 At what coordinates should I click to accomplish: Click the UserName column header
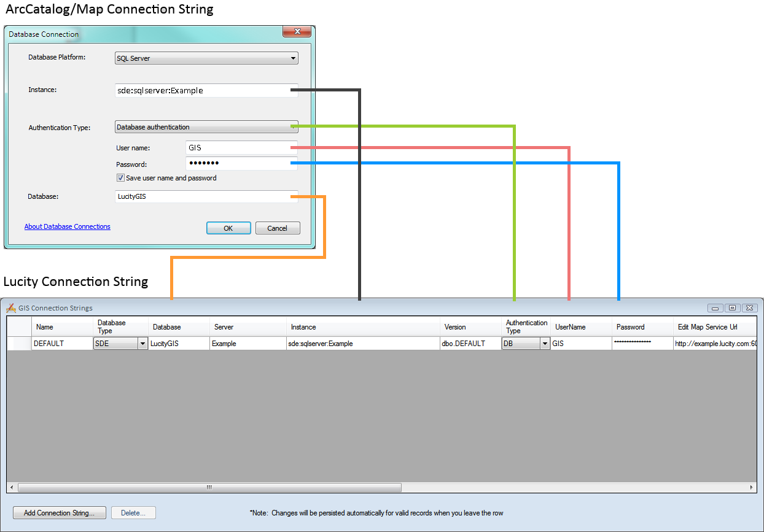[581, 327]
